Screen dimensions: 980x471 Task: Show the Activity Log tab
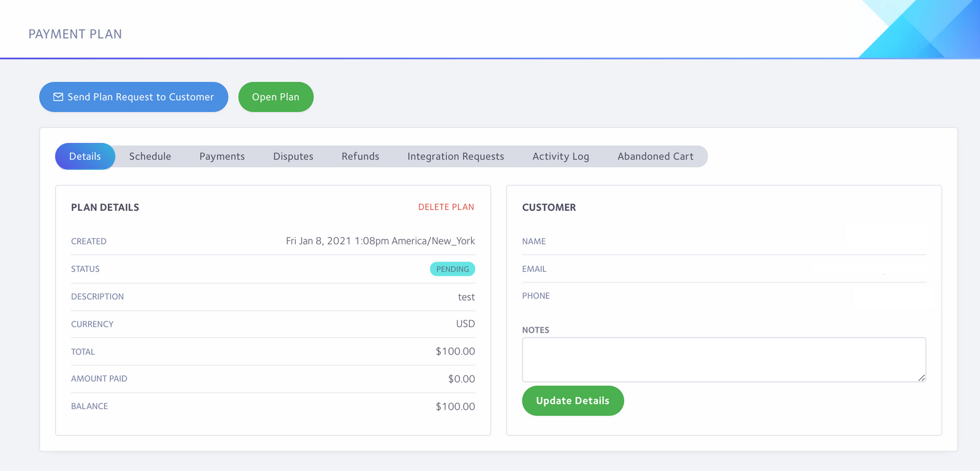560,156
